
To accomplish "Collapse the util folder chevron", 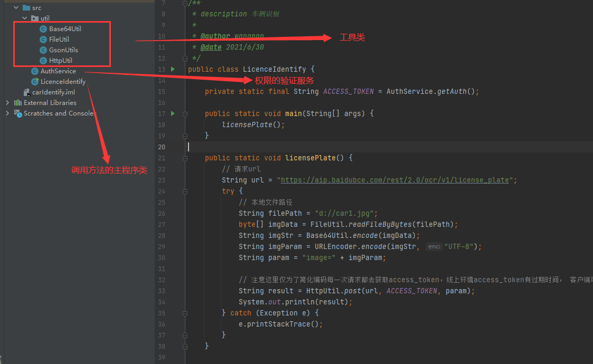I will pos(25,18).
